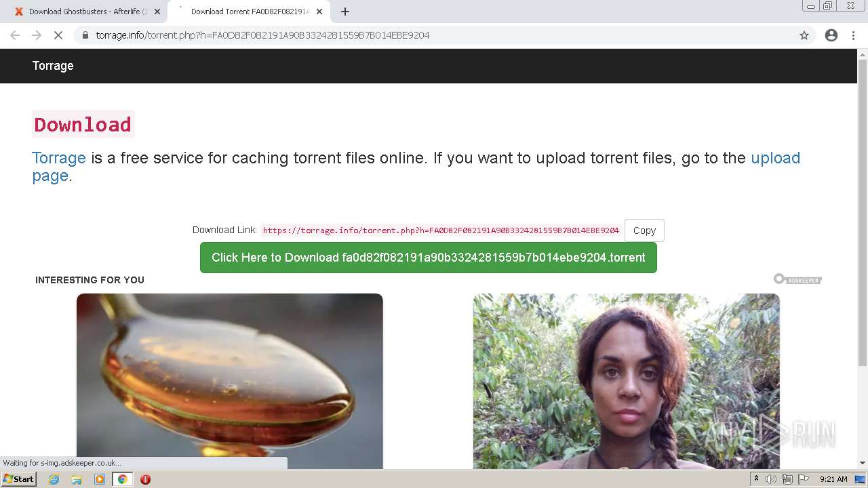Open the Chrome three-dot menu
This screenshot has width=868, height=488.
click(853, 35)
